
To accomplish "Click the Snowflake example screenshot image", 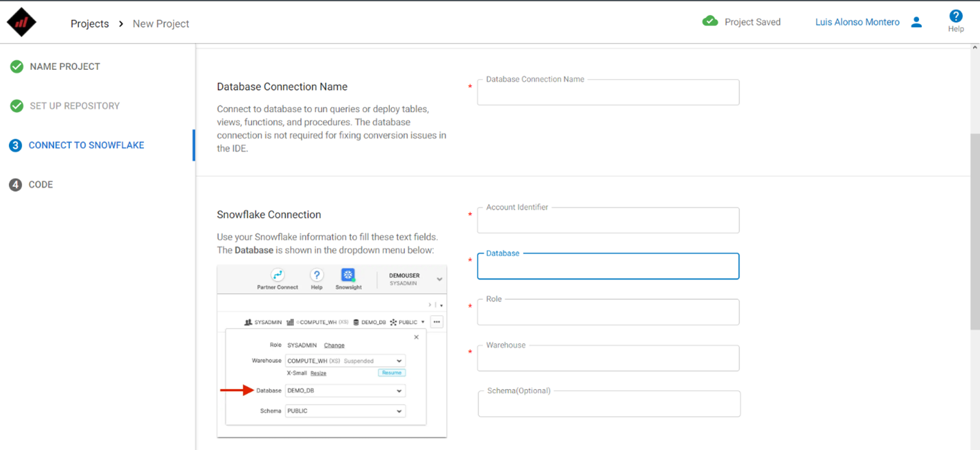I will pyautogui.click(x=332, y=351).
